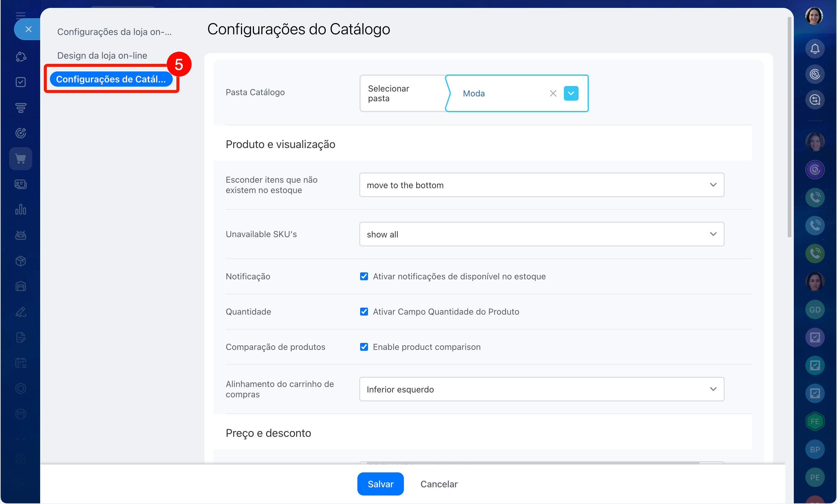Image resolution: width=837 pixels, height=504 pixels.
Task: Click the robot automation sidebar icon
Action: pos(21,235)
